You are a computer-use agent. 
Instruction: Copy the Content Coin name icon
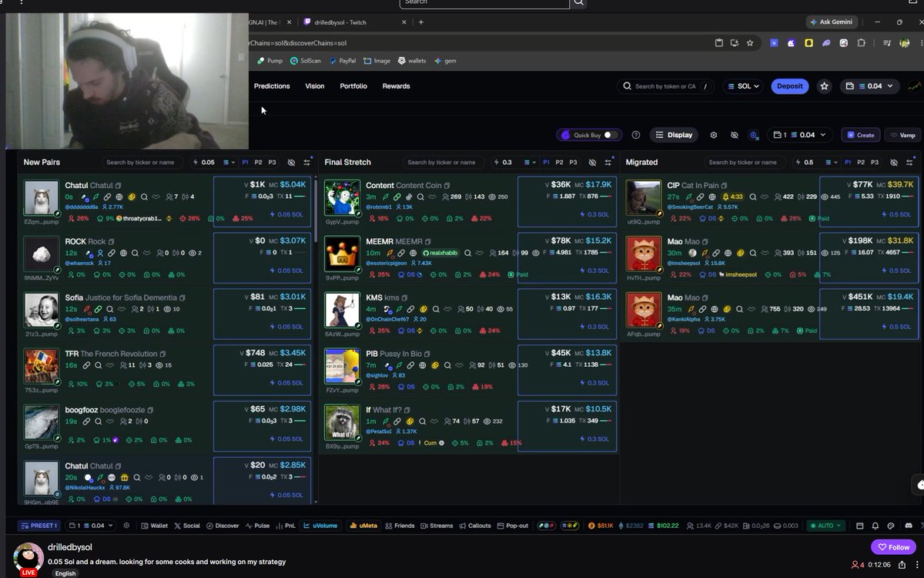[x=447, y=186]
